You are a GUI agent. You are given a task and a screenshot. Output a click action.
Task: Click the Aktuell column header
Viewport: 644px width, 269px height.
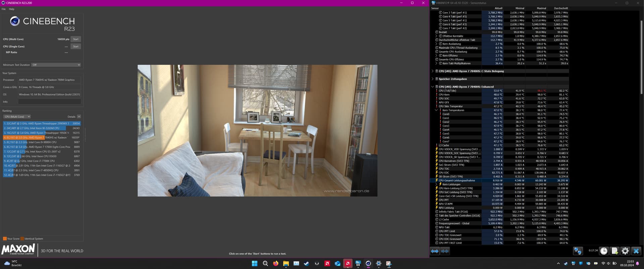point(492,8)
